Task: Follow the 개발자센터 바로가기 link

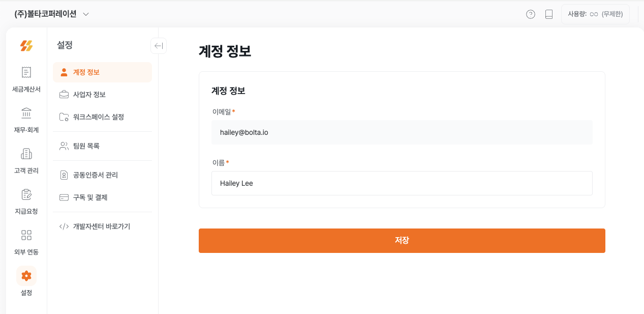Action: [x=102, y=226]
